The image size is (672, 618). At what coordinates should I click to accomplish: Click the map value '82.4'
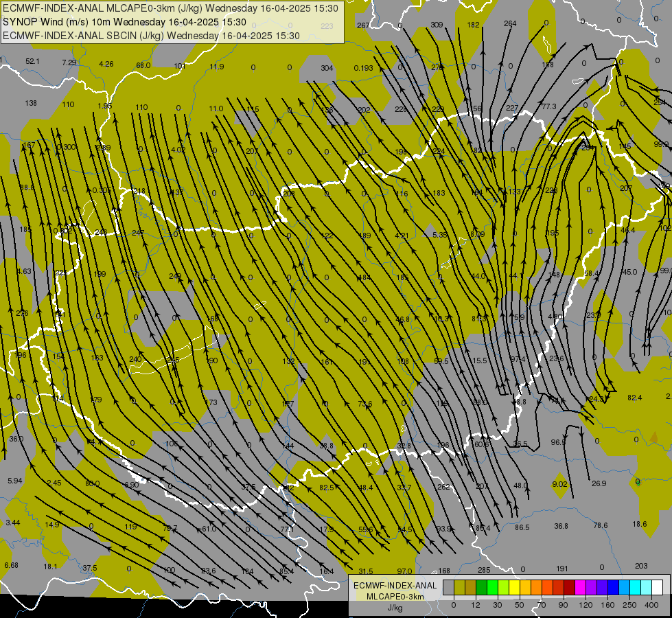(x=635, y=398)
